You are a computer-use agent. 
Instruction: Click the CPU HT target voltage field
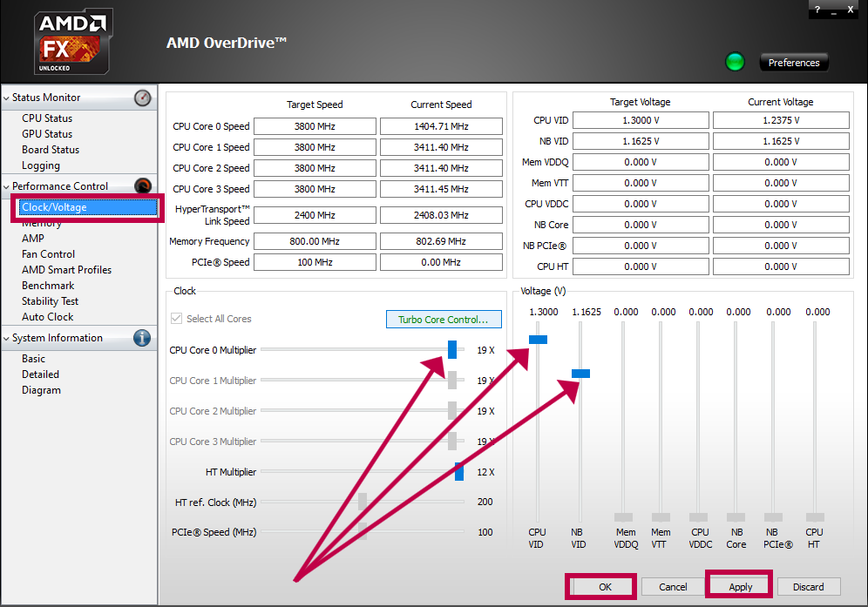click(x=641, y=266)
